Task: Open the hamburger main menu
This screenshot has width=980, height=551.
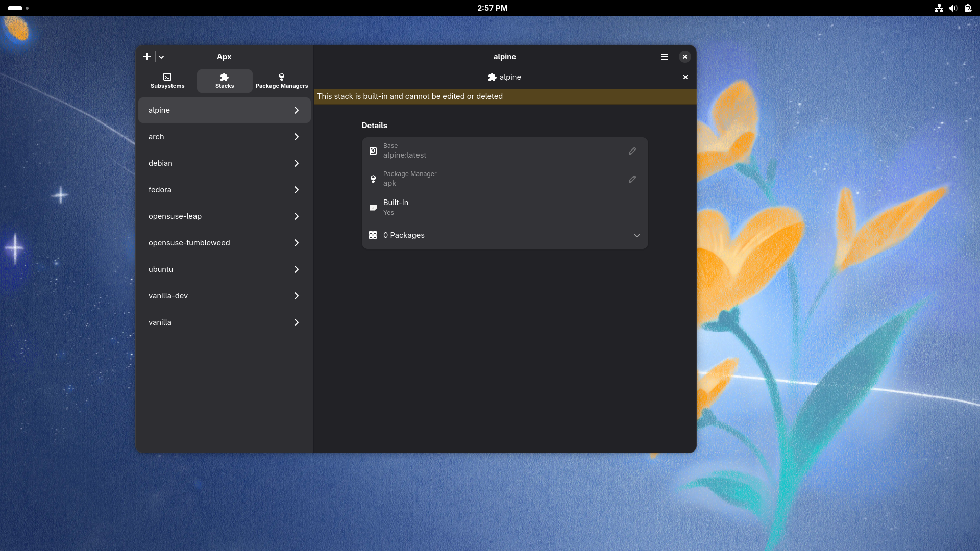Action: tap(665, 57)
